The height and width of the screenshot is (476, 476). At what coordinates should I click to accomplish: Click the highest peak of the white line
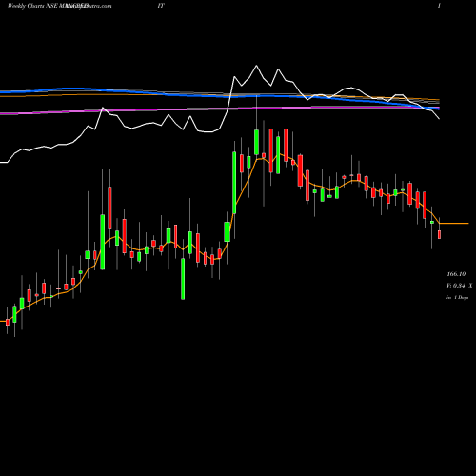point(256,66)
